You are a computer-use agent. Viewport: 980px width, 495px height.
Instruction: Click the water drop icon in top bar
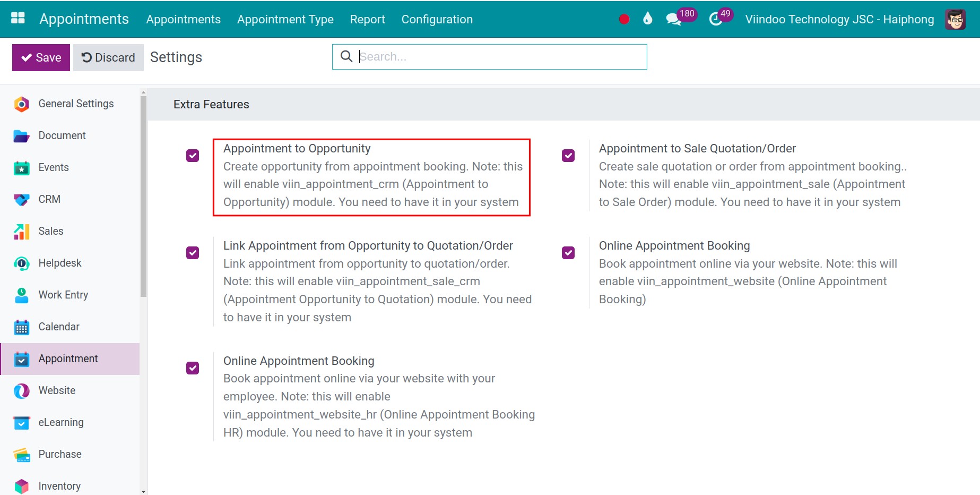click(647, 19)
